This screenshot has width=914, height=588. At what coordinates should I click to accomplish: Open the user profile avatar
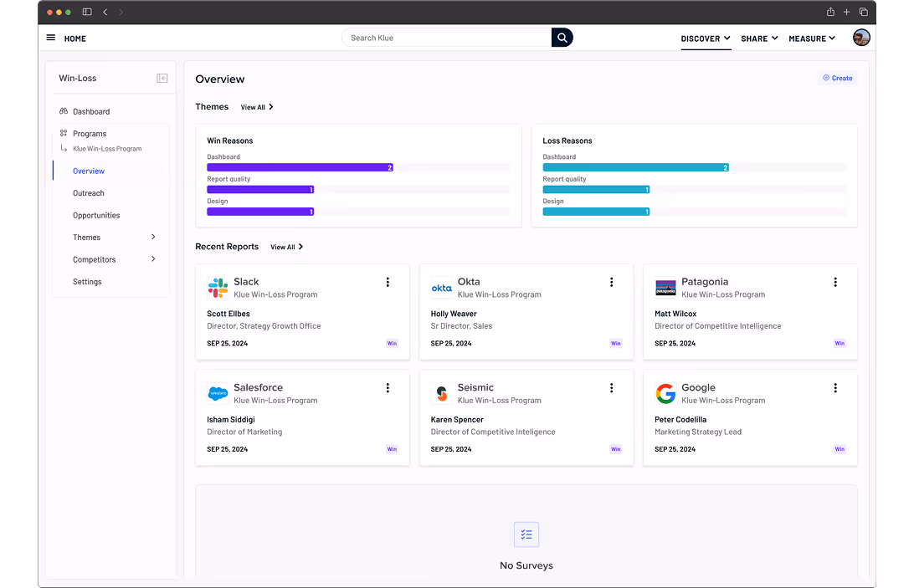click(861, 38)
